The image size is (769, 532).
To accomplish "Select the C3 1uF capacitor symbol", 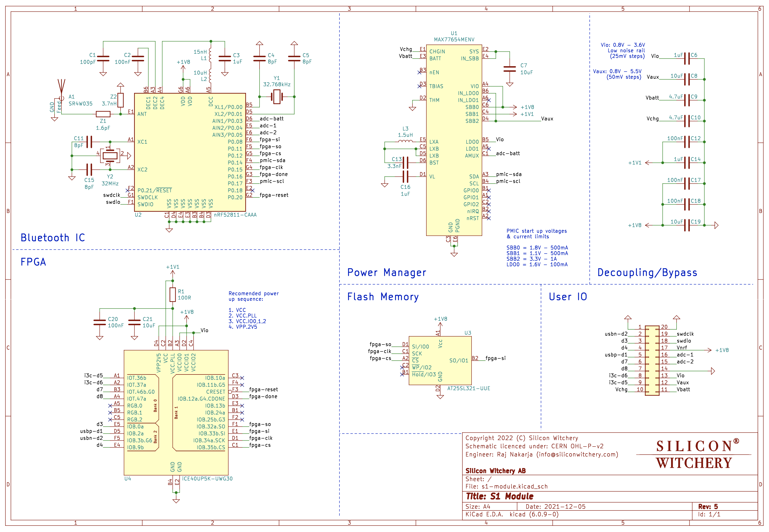I will click(x=225, y=59).
